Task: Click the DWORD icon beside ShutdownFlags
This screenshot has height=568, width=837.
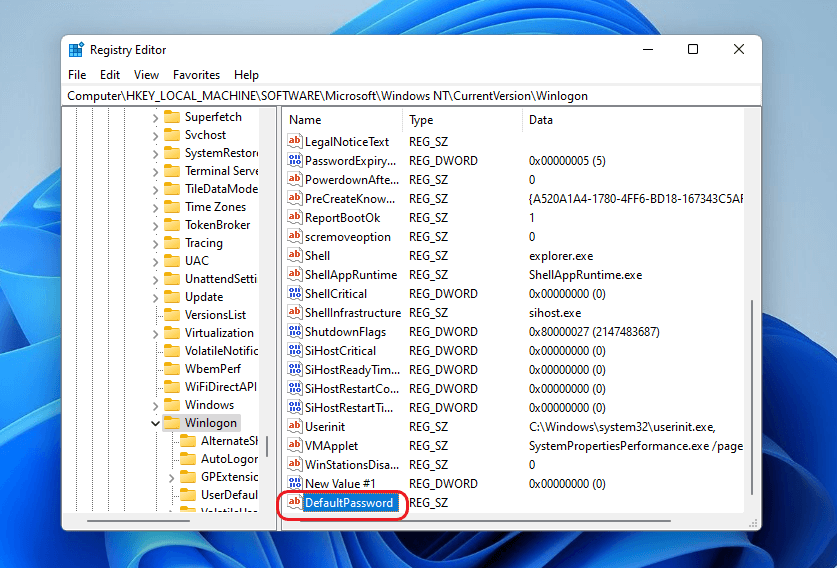Action: click(x=295, y=332)
